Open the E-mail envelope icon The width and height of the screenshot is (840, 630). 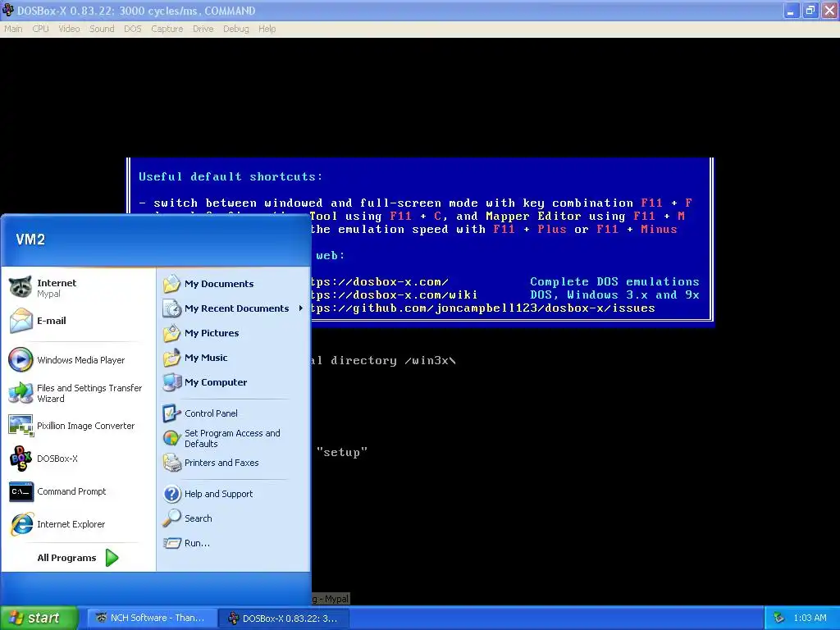(x=21, y=321)
